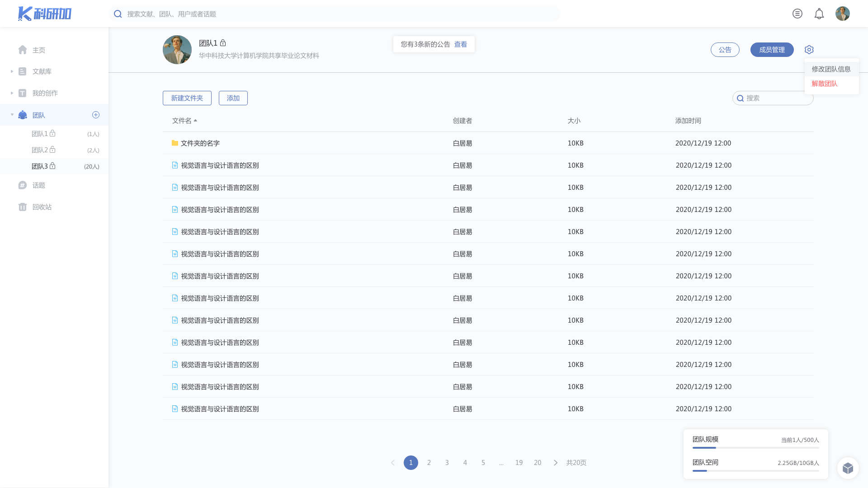Viewport: 868px width, 488px height.
Task: Click the 话题 topic icon
Action: click(x=23, y=185)
